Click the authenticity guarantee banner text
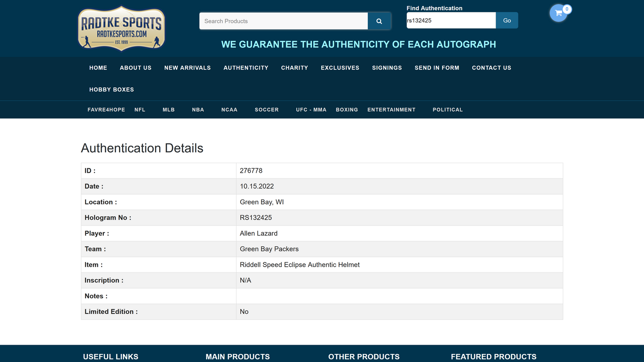Viewport: 644px width, 362px height. click(x=359, y=45)
